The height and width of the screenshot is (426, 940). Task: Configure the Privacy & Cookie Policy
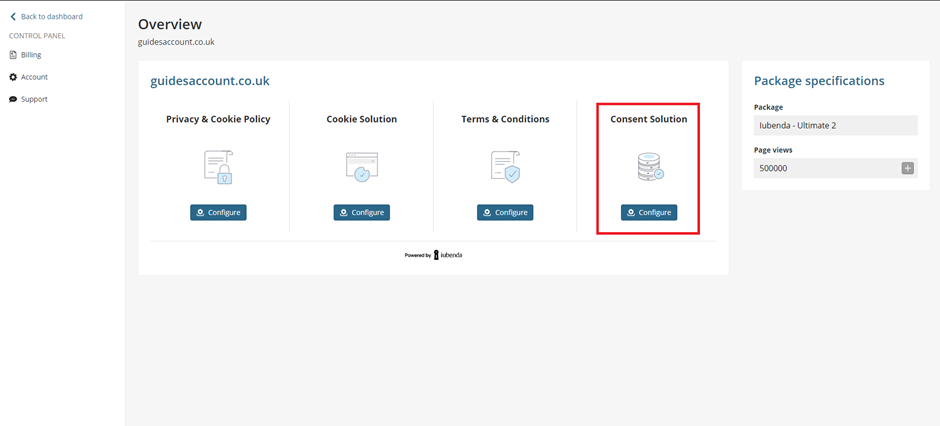click(x=218, y=213)
